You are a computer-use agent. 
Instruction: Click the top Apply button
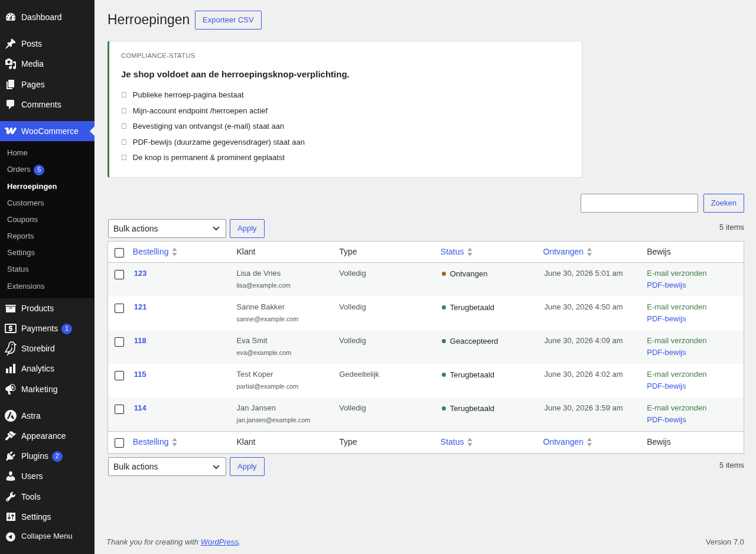tap(247, 229)
